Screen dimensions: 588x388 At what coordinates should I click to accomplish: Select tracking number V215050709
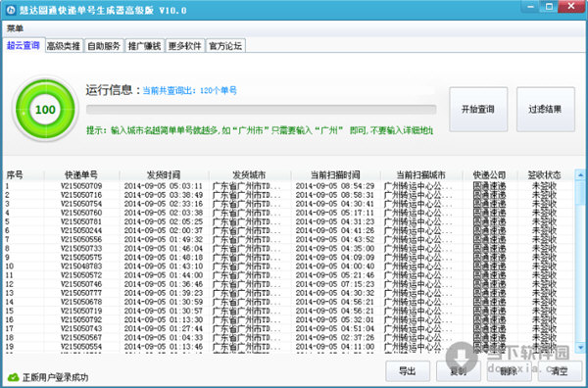point(81,186)
